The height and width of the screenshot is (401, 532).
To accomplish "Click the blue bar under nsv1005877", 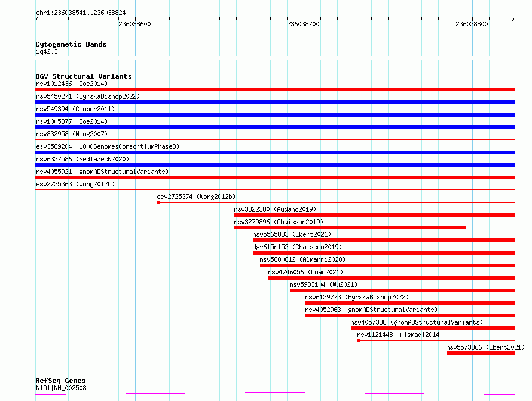I will 275,127.
